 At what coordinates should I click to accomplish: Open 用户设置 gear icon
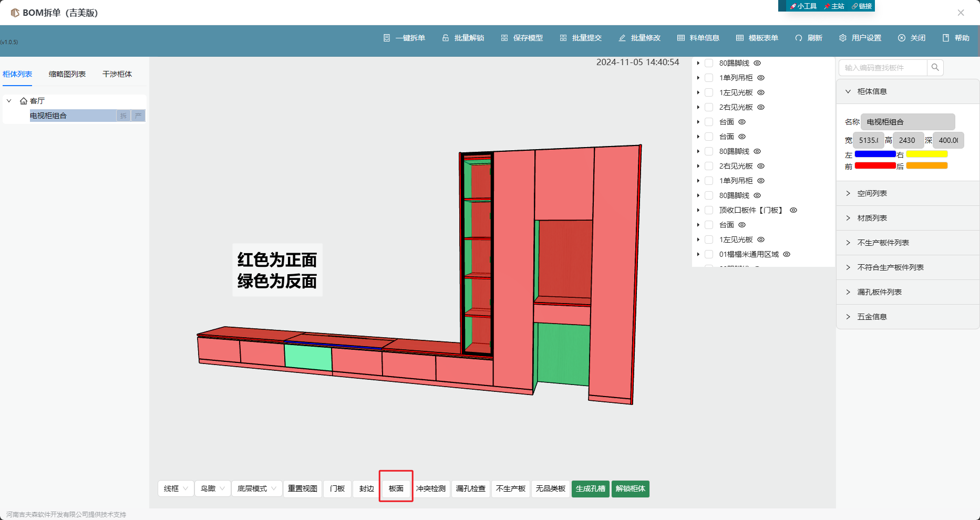point(843,38)
